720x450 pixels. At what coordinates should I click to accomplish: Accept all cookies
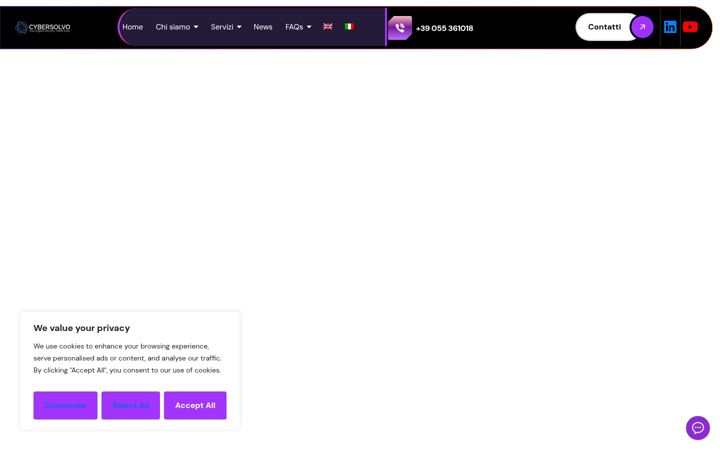pyautogui.click(x=195, y=405)
